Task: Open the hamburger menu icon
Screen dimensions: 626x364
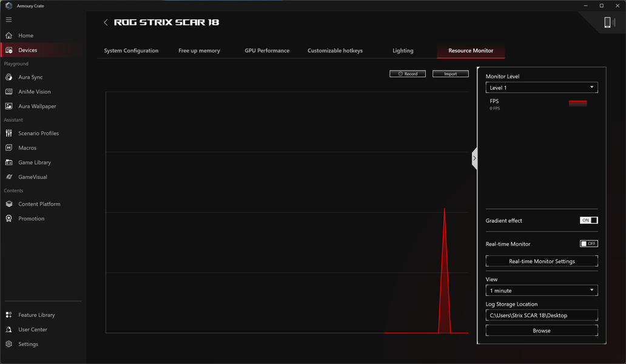Action: coord(8,19)
